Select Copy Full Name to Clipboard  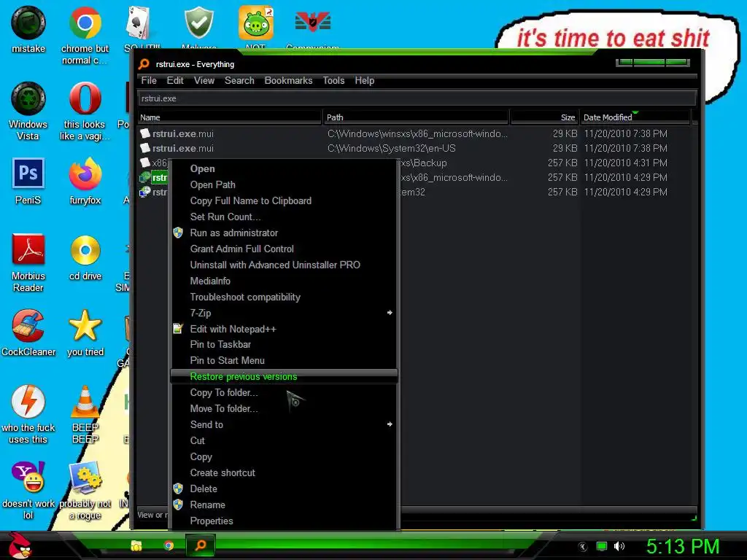pyautogui.click(x=284, y=201)
